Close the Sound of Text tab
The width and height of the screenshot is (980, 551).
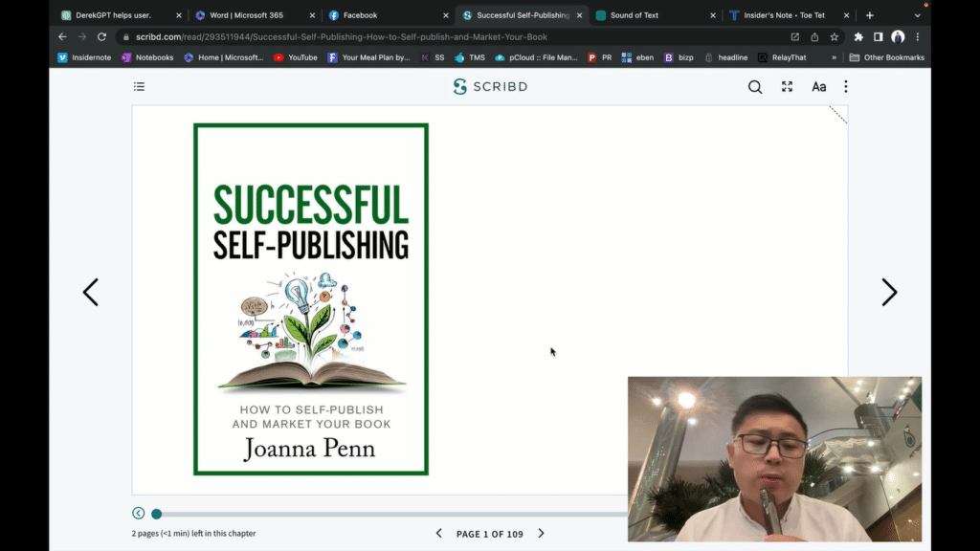click(713, 15)
